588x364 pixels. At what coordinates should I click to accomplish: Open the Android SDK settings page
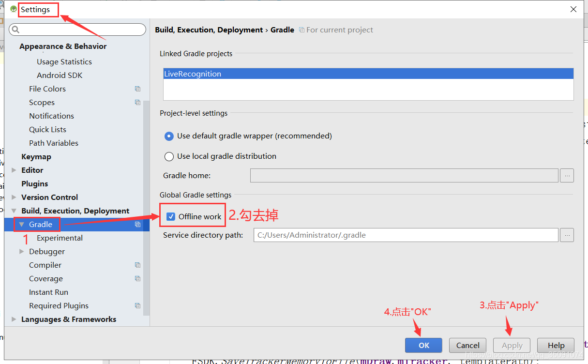tap(60, 75)
